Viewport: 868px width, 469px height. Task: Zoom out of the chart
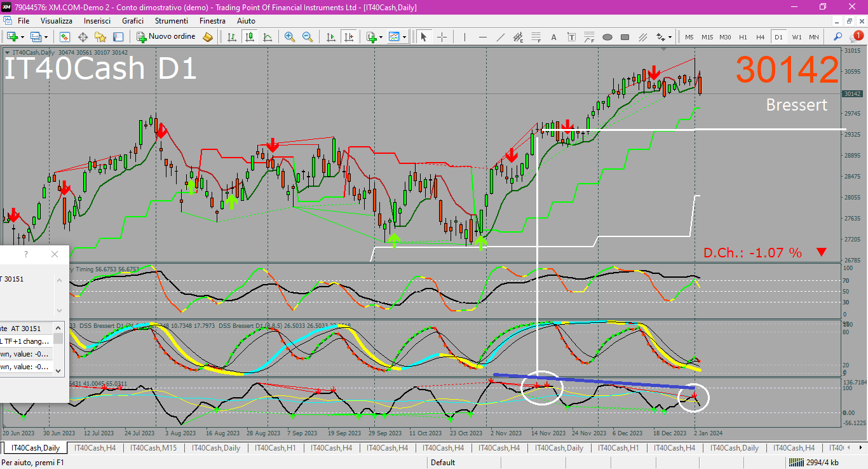point(308,37)
